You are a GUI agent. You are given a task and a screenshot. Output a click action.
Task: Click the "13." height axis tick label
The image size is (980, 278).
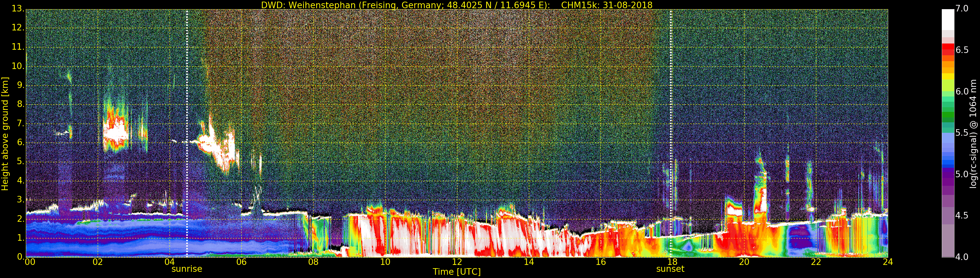click(18, 9)
